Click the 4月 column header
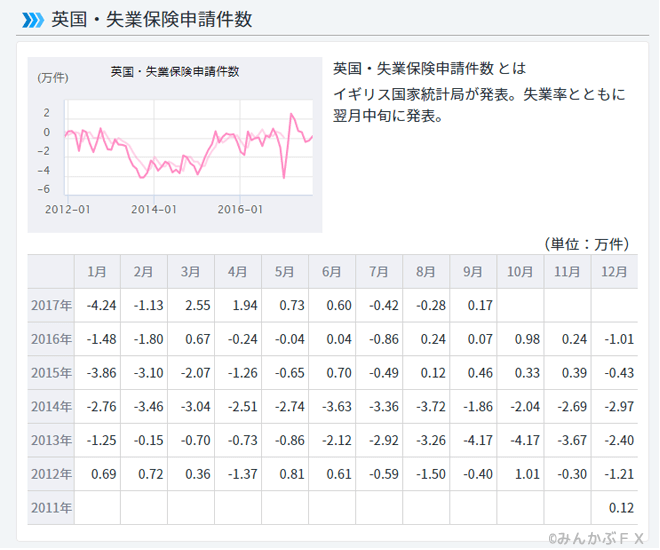This screenshot has width=660, height=550. click(x=238, y=271)
